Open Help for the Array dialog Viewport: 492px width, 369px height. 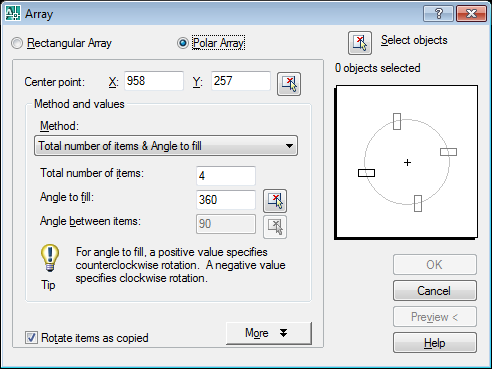[435, 343]
